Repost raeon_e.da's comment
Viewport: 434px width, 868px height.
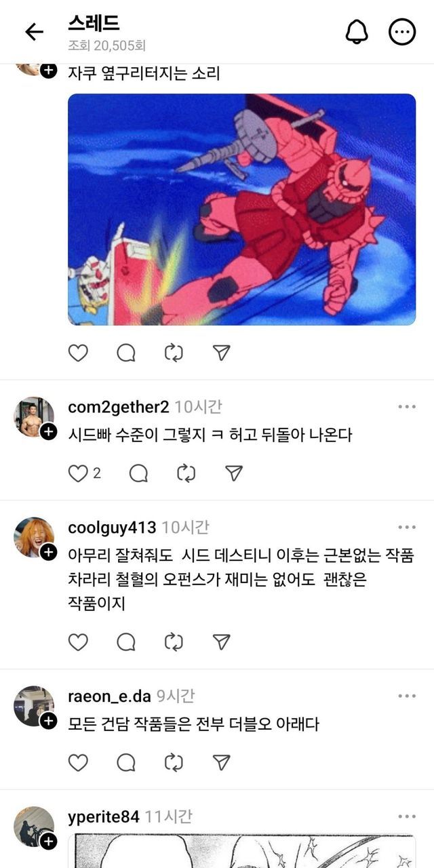pos(174,762)
